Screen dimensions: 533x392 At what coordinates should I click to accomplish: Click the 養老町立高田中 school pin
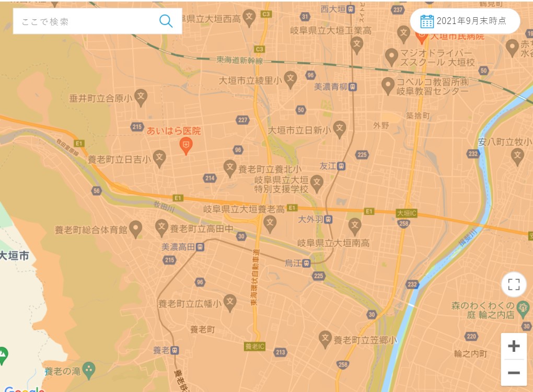[161, 228]
